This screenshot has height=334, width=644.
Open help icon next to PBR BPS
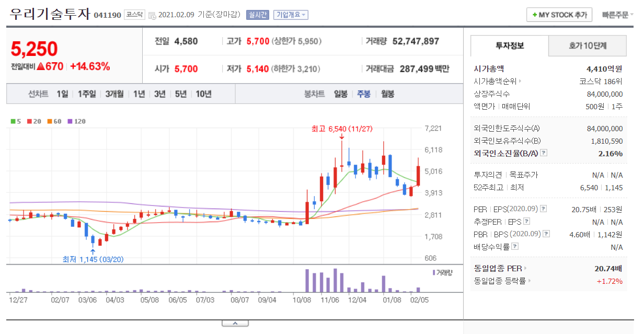point(546,234)
